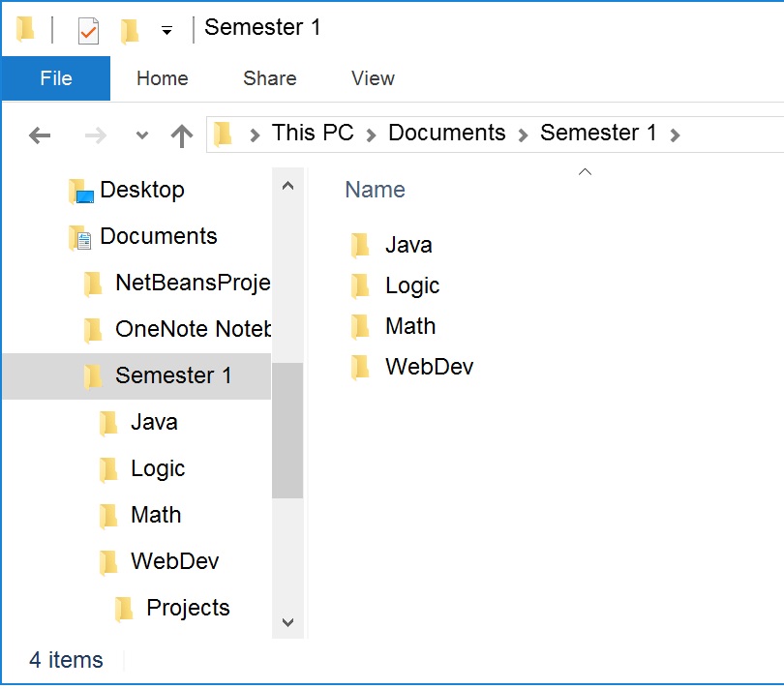The image size is (784, 689).
Task: Navigate to This PC via the address bar
Action: pyautogui.click(x=312, y=133)
